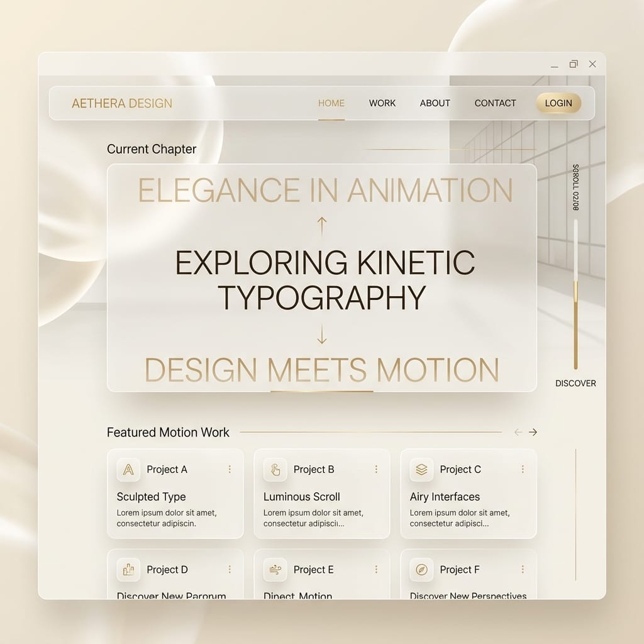Click the vertical scroll progress bar
Screen dimensions: 644x644
tap(575, 294)
